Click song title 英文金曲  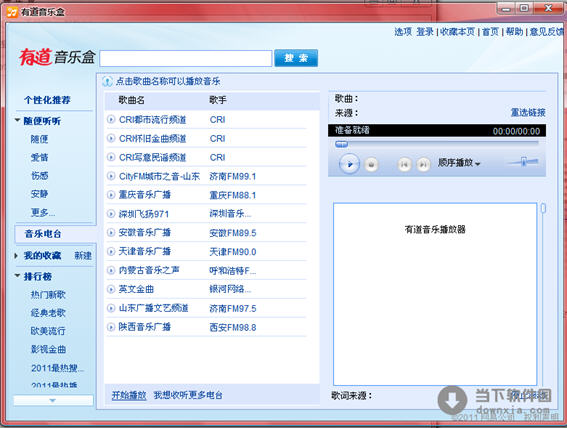coord(136,289)
